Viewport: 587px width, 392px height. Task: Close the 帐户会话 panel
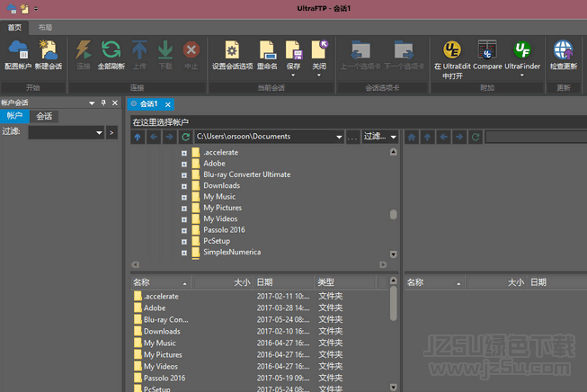pos(115,102)
